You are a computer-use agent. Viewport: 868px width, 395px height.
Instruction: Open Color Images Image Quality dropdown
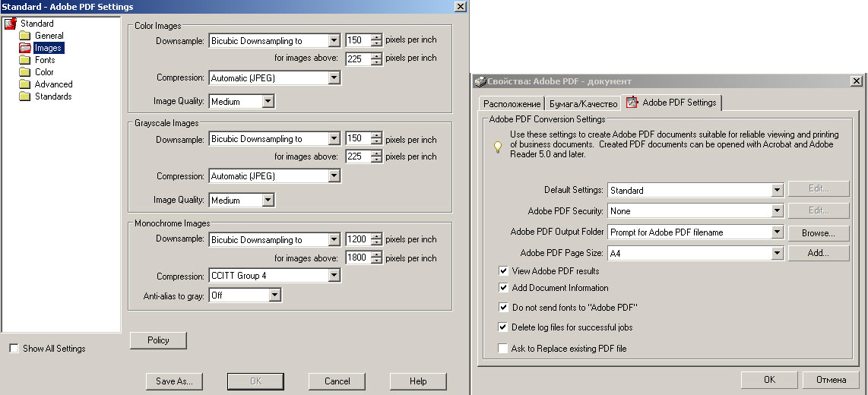[x=268, y=102]
